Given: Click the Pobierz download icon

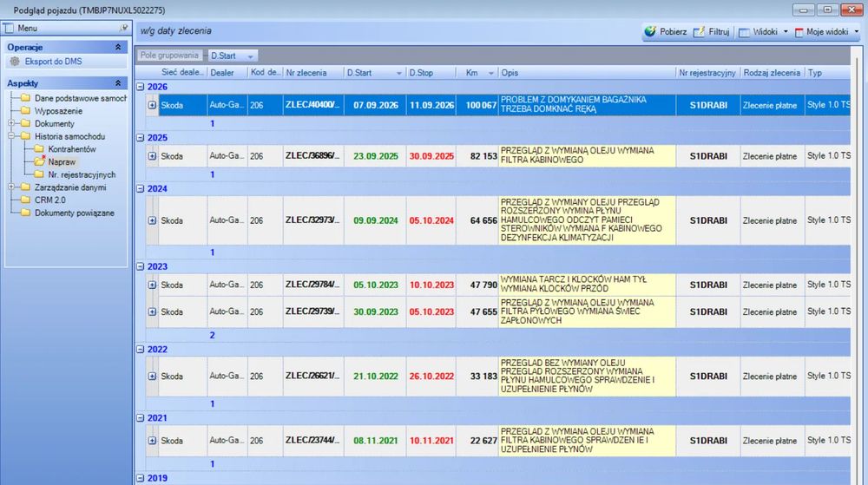Looking at the screenshot, I should (x=650, y=31).
